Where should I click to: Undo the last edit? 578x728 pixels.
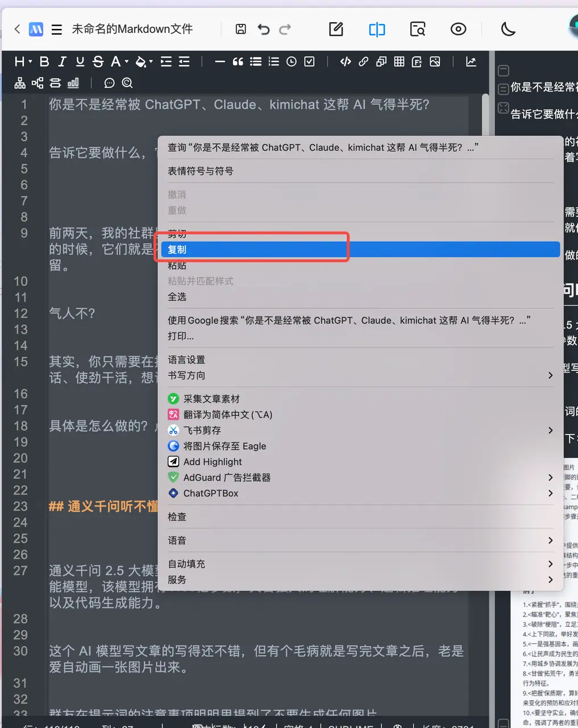pyautogui.click(x=264, y=29)
